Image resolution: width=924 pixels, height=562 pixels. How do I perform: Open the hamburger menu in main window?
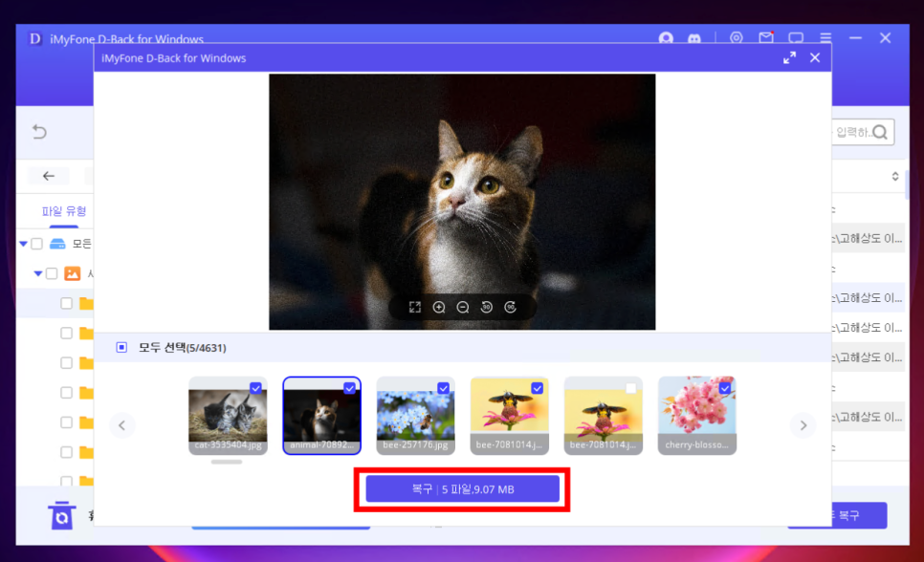(x=825, y=37)
